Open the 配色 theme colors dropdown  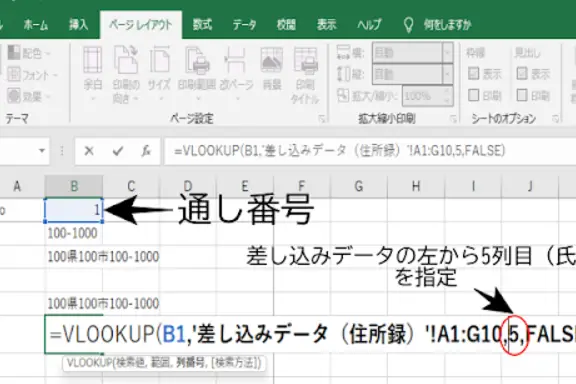(29, 53)
